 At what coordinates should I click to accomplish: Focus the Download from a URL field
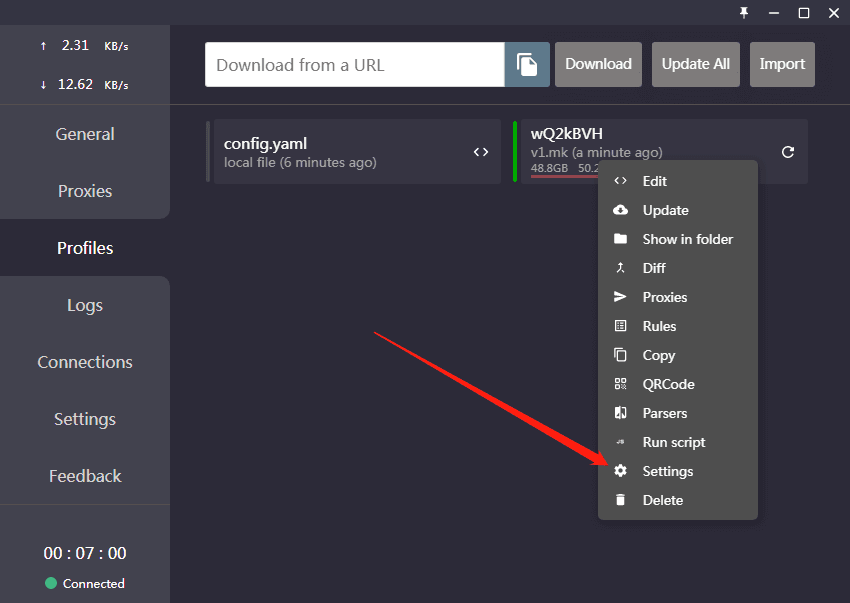[354, 64]
